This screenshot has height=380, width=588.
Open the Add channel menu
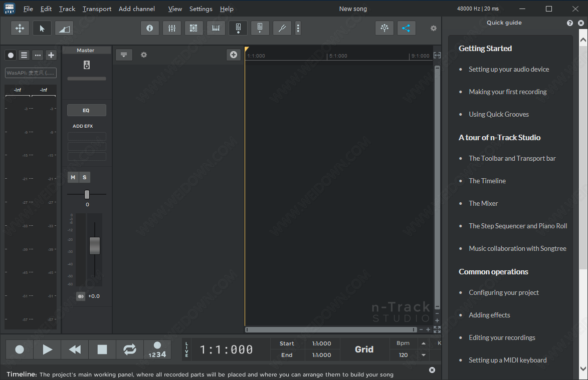tap(136, 9)
